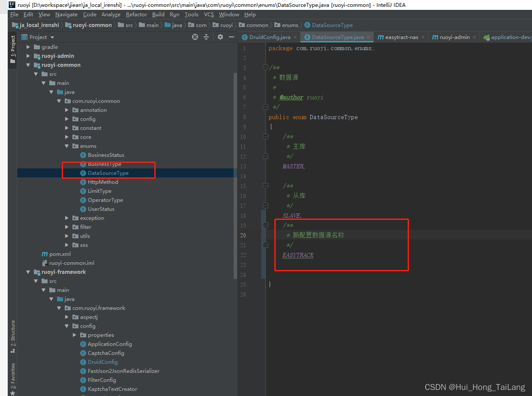Collapse the ruoyi-framework module

pos(28,272)
